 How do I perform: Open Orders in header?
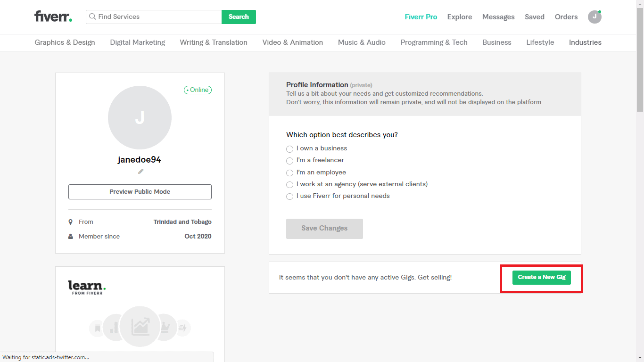(x=566, y=17)
